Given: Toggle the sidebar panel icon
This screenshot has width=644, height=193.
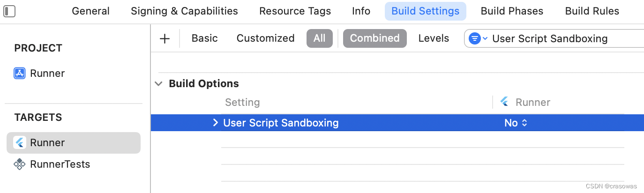Looking at the screenshot, I should tap(9, 11).
